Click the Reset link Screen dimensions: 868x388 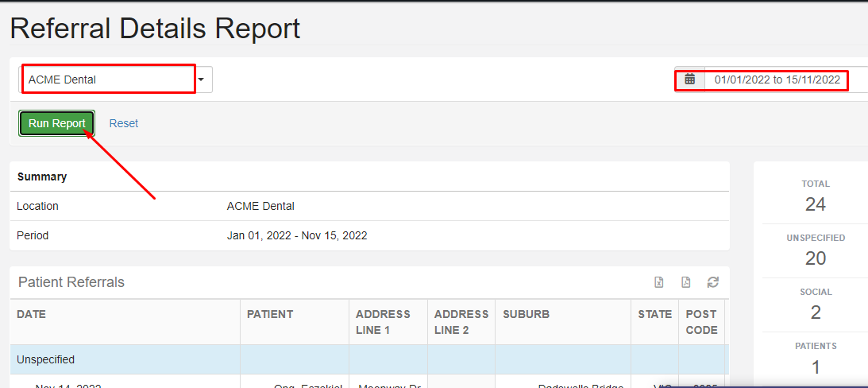(x=123, y=123)
